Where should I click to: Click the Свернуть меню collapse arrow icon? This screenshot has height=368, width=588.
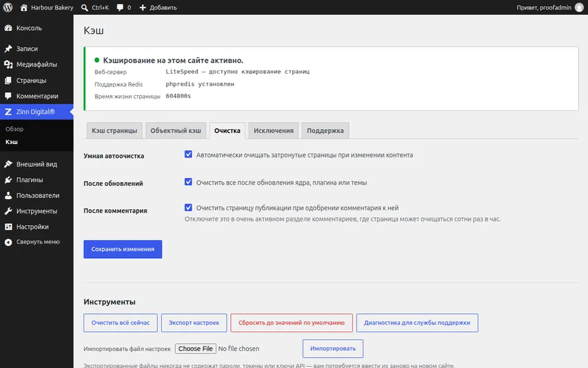pyautogui.click(x=8, y=242)
